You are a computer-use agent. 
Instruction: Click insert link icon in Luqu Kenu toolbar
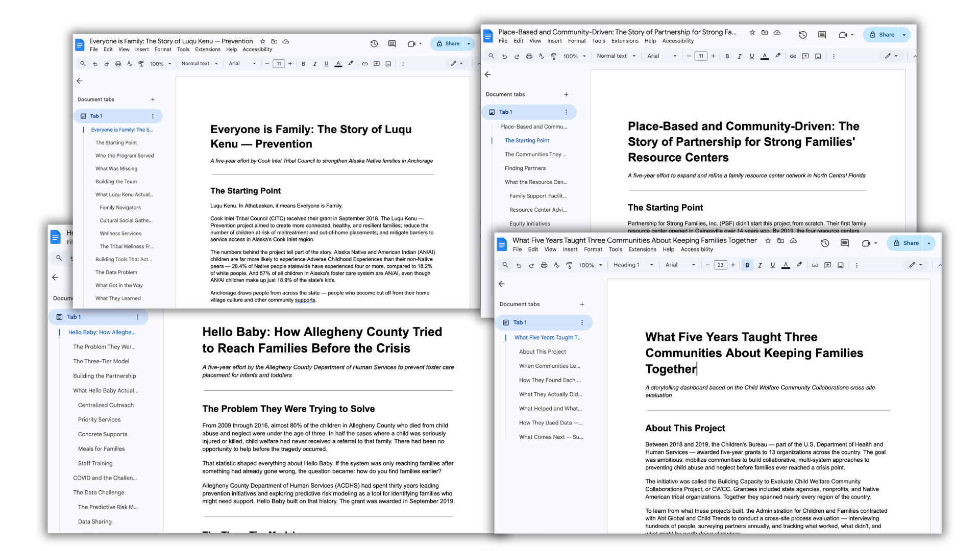(x=365, y=64)
